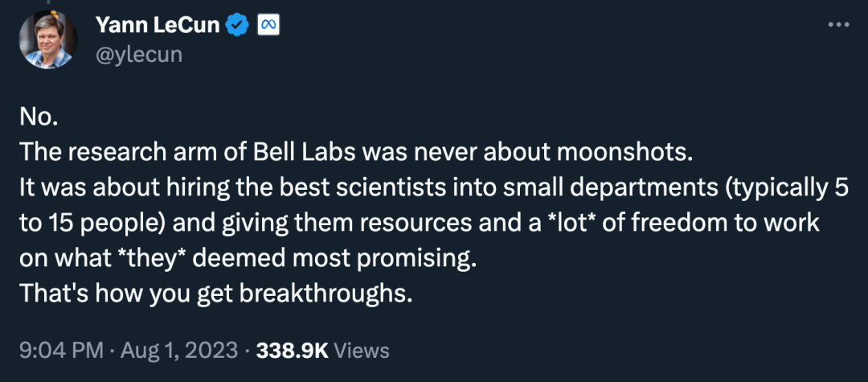Click the Meta affiliation logo badge
Screen dimensions: 868x382
click(268, 25)
